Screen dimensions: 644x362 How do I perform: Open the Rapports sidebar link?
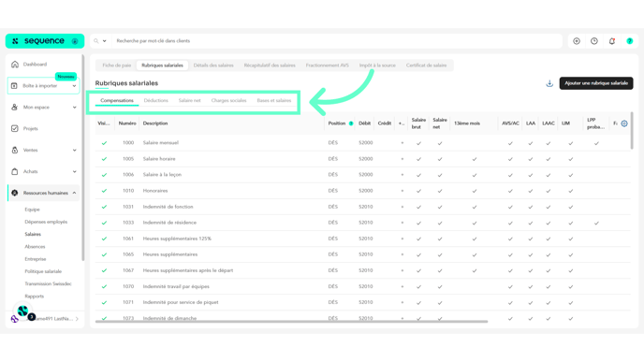(x=34, y=296)
